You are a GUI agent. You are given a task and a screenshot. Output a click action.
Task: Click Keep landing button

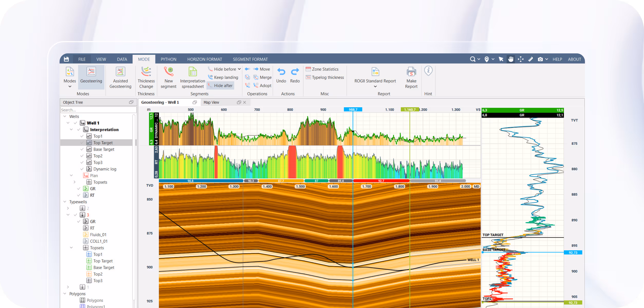223,77
